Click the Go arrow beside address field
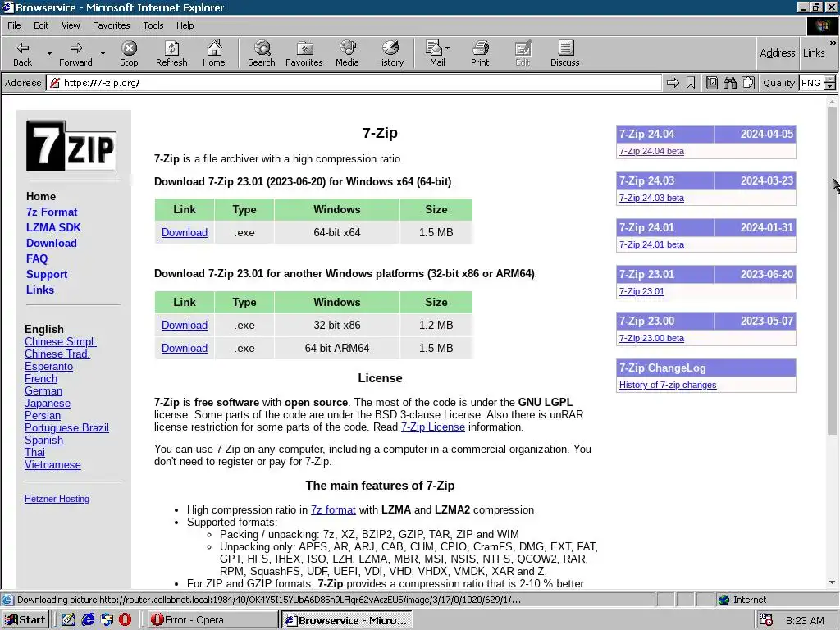This screenshot has height=630, width=840. 673,83
